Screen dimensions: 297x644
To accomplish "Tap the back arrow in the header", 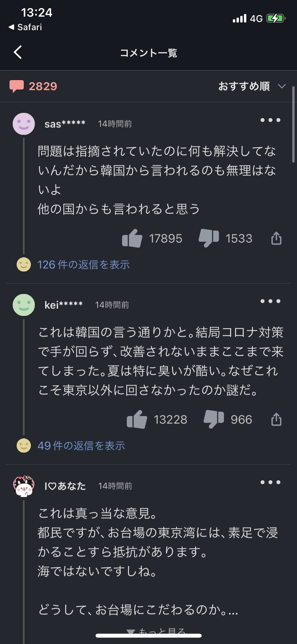I will coord(18,52).
